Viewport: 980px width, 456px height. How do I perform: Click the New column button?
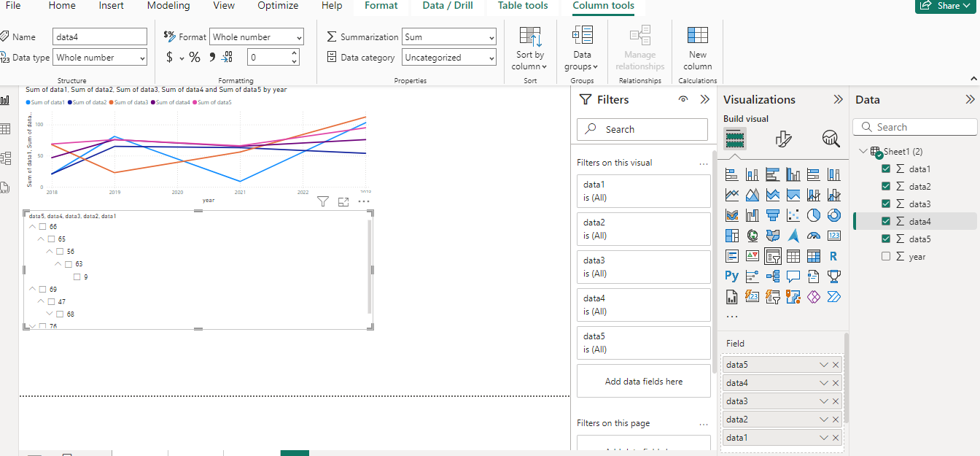pyautogui.click(x=698, y=49)
